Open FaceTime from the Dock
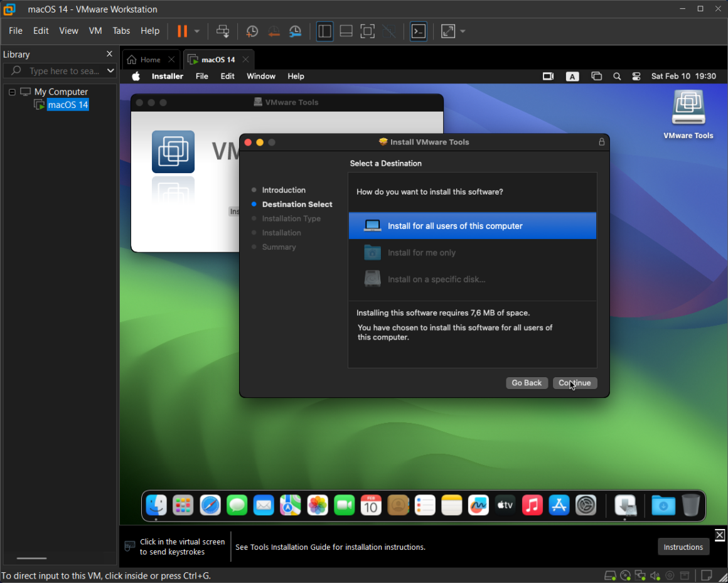This screenshot has height=583, width=728. [344, 505]
